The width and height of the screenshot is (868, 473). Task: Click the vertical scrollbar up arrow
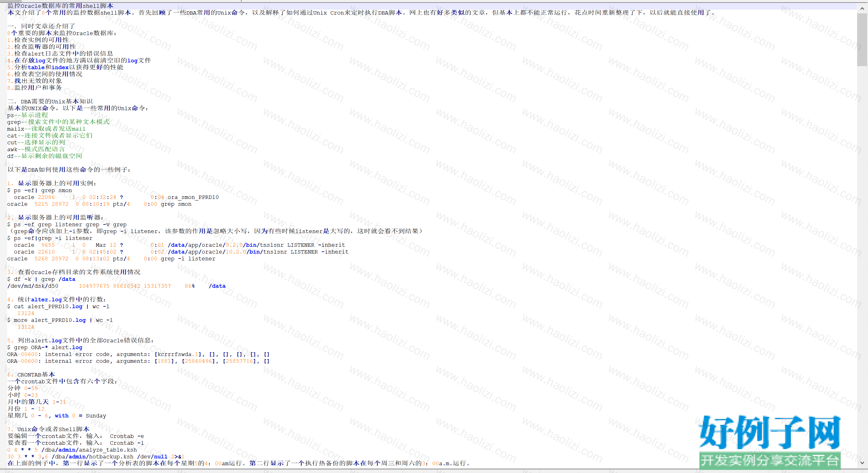tap(862, 9)
